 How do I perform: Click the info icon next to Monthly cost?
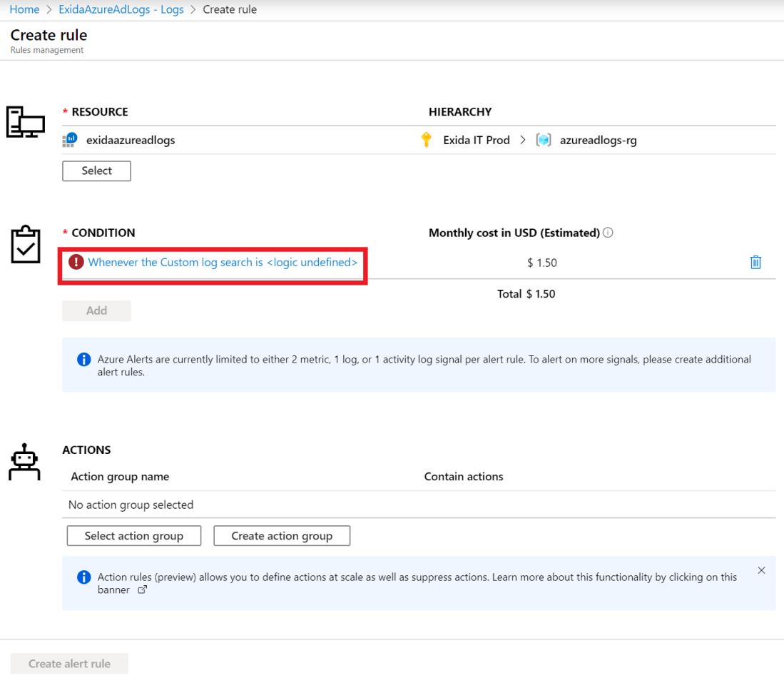click(x=608, y=233)
